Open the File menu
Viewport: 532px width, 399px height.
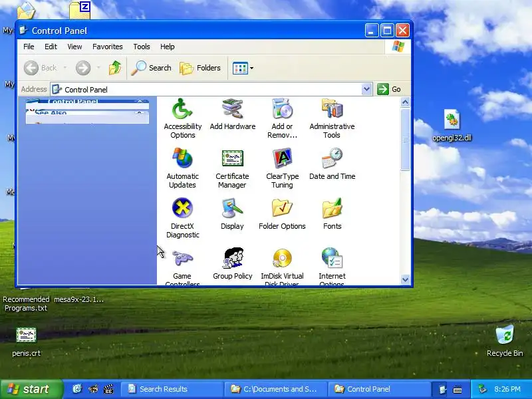click(29, 47)
